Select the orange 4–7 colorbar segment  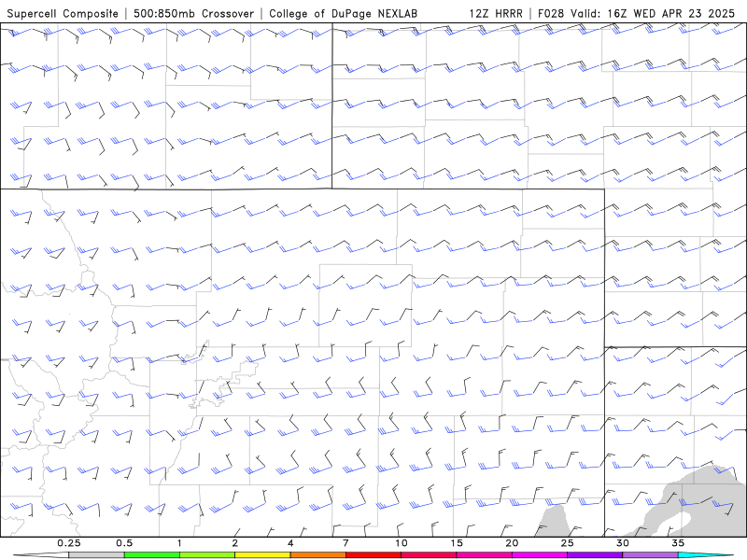(317, 555)
